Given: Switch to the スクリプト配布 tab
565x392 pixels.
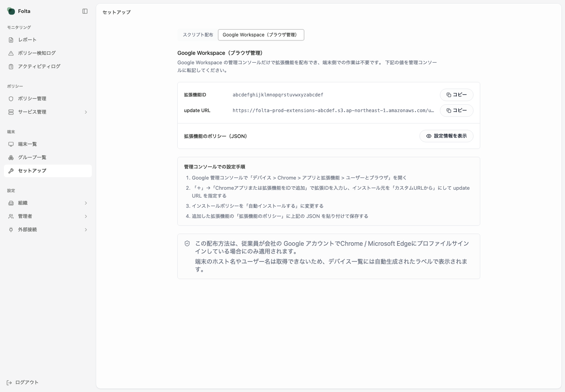Looking at the screenshot, I should coord(198,35).
